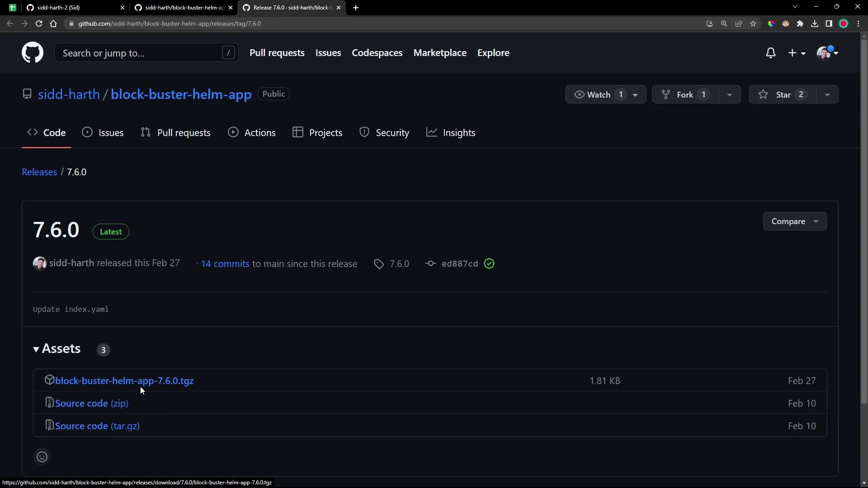Image resolution: width=868 pixels, height=488 pixels.
Task: Open the zoom magnifier icon in address bar
Action: (x=724, y=23)
